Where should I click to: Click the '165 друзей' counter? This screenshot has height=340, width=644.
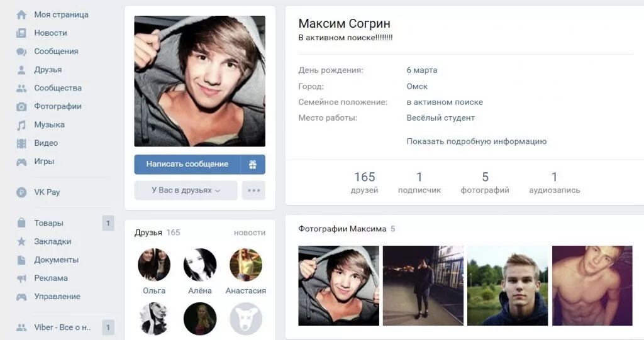364,183
